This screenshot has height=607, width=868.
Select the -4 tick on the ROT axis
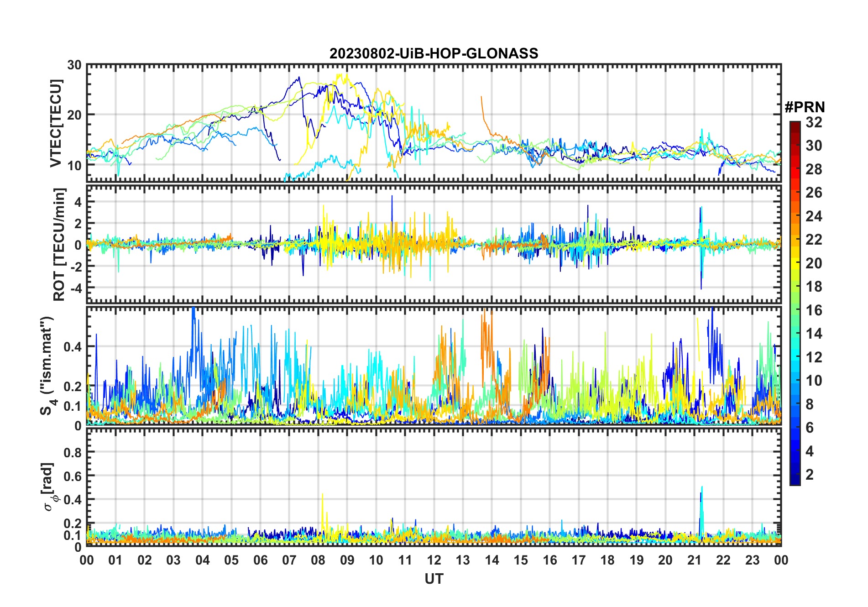tap(74, 288)
